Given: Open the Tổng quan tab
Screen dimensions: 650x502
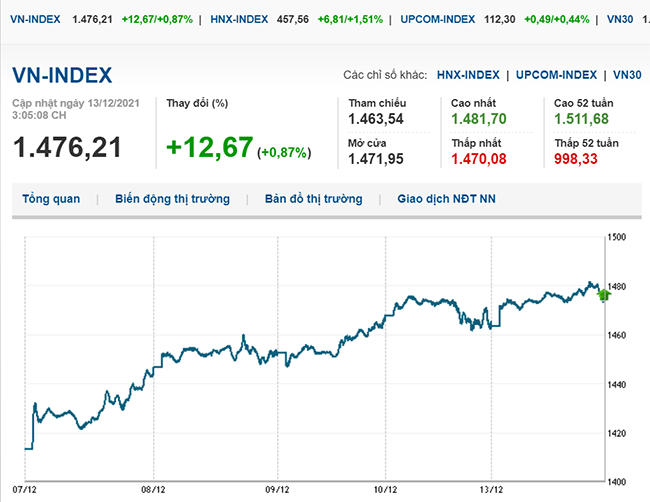Looking at the screenshot, I should pos(51,199).
